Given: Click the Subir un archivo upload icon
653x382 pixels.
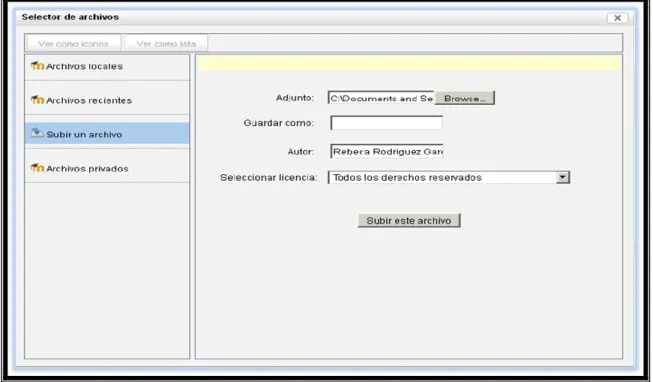Looking at the screenshot, I should coord(37,133).
